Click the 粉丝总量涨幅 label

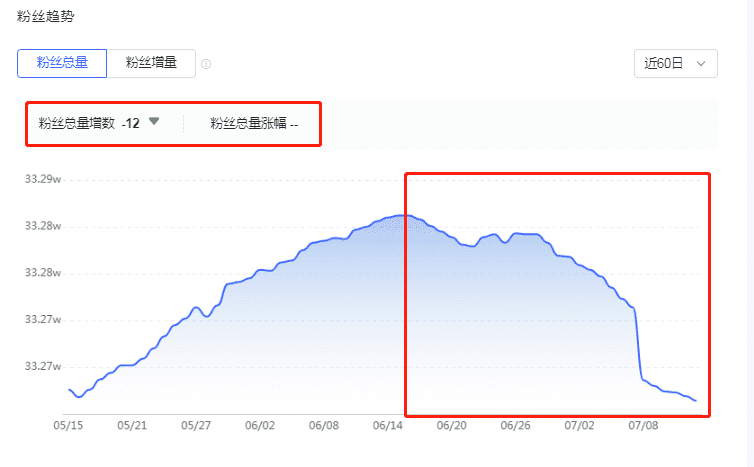(x=248, y=124)
